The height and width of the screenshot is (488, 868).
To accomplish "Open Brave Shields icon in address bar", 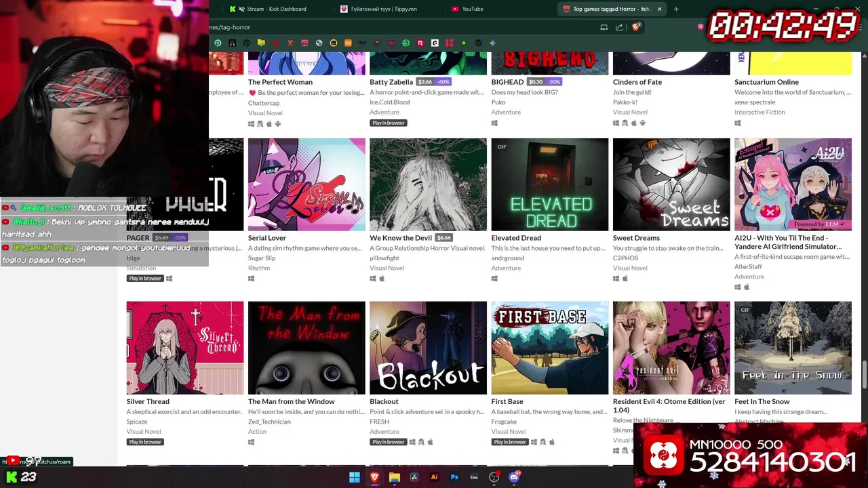I will click(636, 27).
